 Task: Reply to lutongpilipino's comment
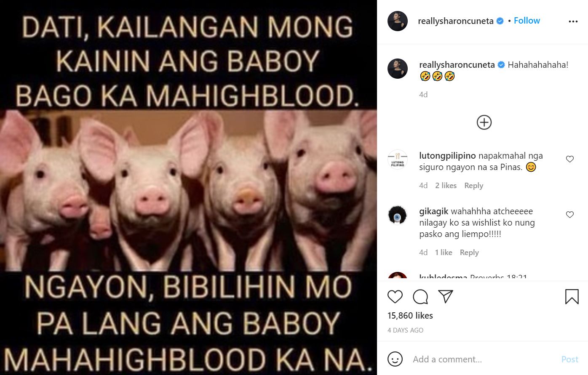(x=473, y=186)
